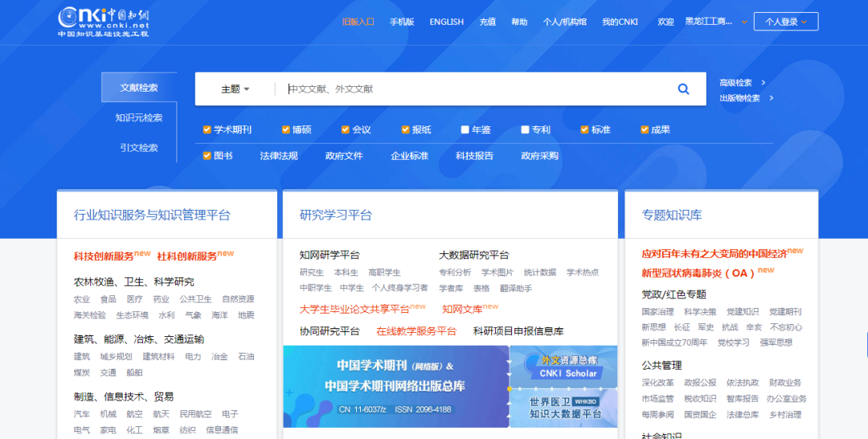Toggle the 博硕 checkbox

coord(285,129)
